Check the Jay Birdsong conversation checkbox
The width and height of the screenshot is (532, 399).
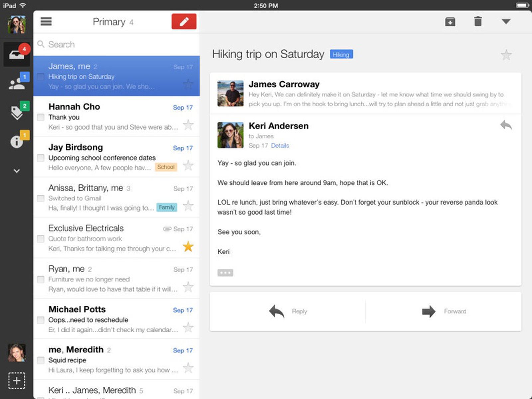pyautogui.click(x=41, y=158)
